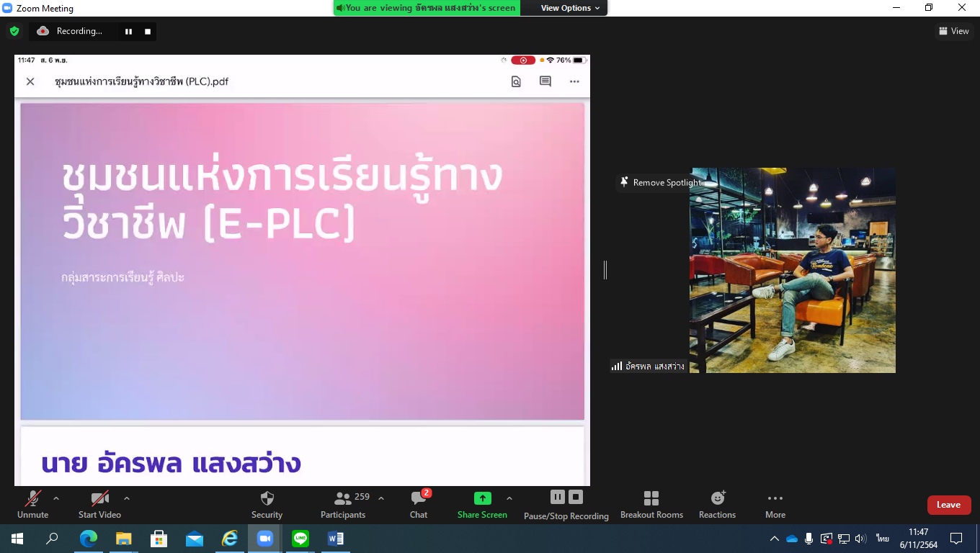Expand audio options arrow next to Unmute
The image size is (980, 553).
(x=56, y=498)
